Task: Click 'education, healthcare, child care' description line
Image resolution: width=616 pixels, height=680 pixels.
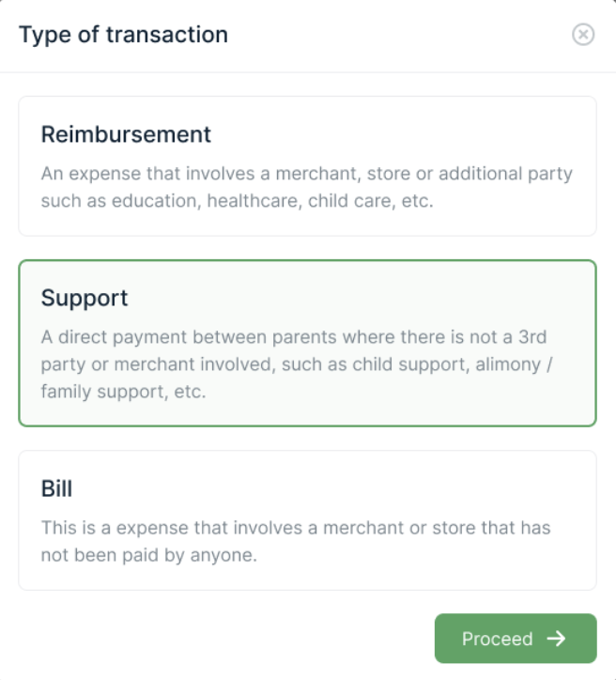Action: pyautogui.click(x=237, y=201)
